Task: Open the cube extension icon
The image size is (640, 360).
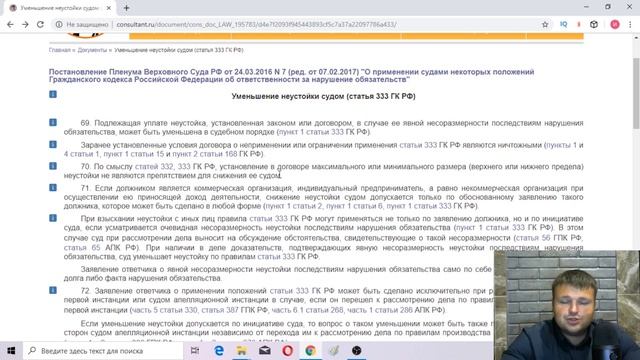Action: (594, 24)
